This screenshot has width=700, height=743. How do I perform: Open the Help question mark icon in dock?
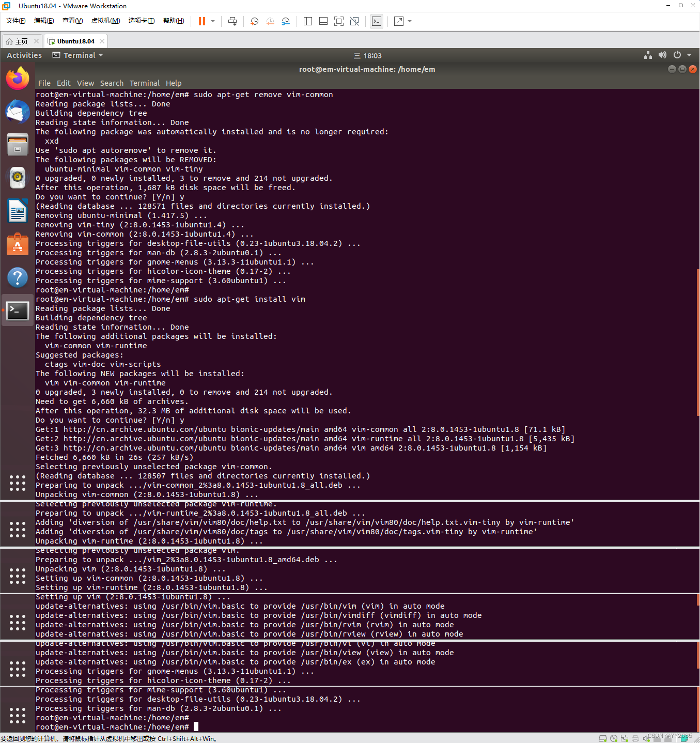point(18,277)
